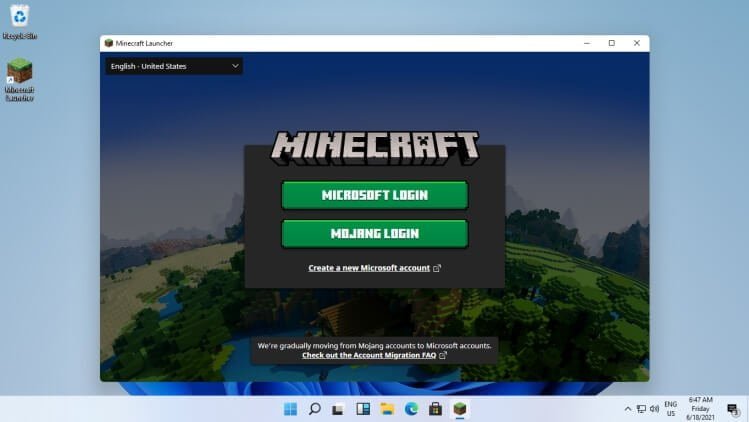Image resolution: width=749 pixels, height=422 pixels.
Task: Launch Microsoft Edge from the taskbar
Action: pyautogui.click(x=411, y=409)
